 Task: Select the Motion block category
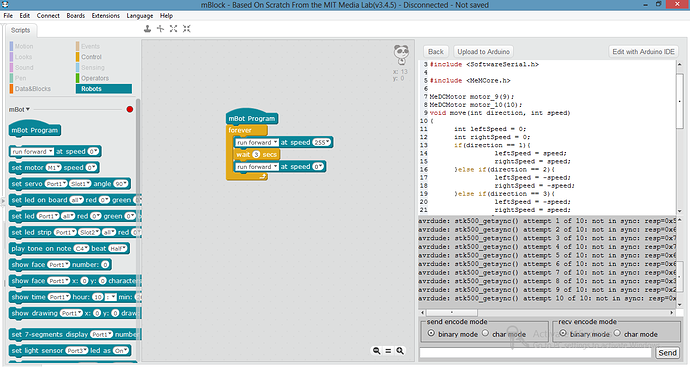[24, 46]
